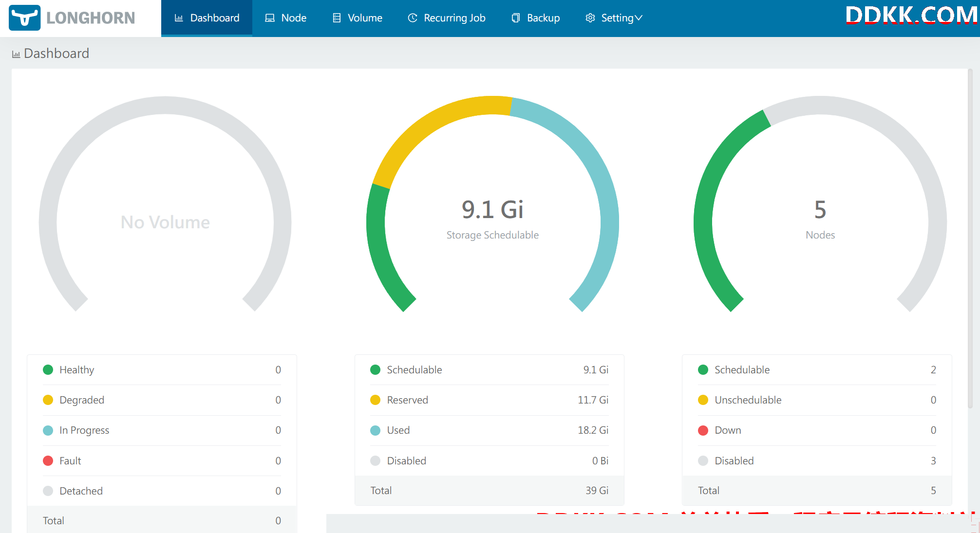Navigate to the Backup tab
This screenshot has width=980, height=533.
(x=535, y=18)
